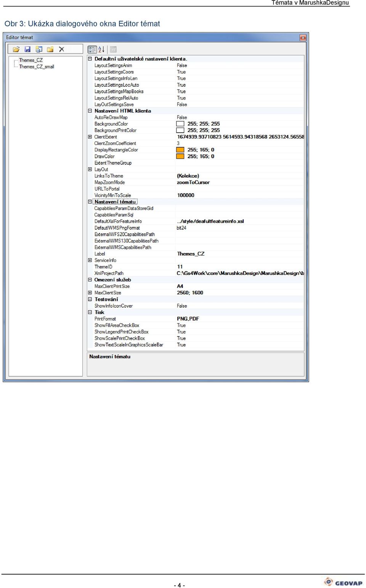The height and width of the screenshot is (588, 366).
Task: Click the save floppy disk icon
Action: pos(27,49)
